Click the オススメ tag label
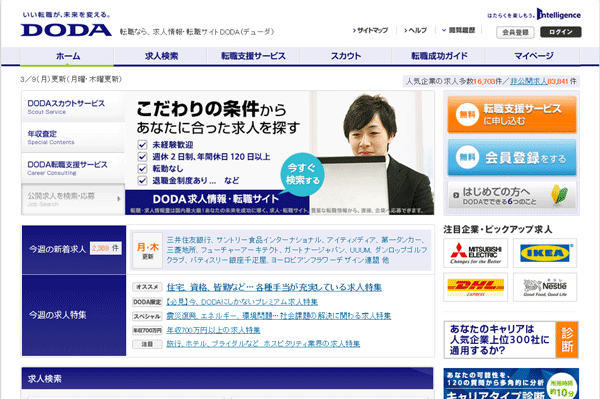600x399 pixels. (x=147, y=287)
